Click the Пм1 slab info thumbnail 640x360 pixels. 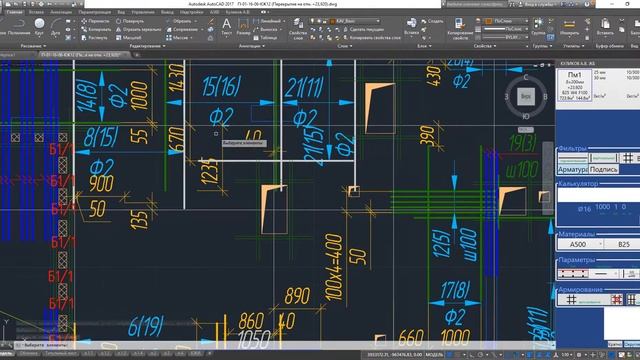(574, 85)
